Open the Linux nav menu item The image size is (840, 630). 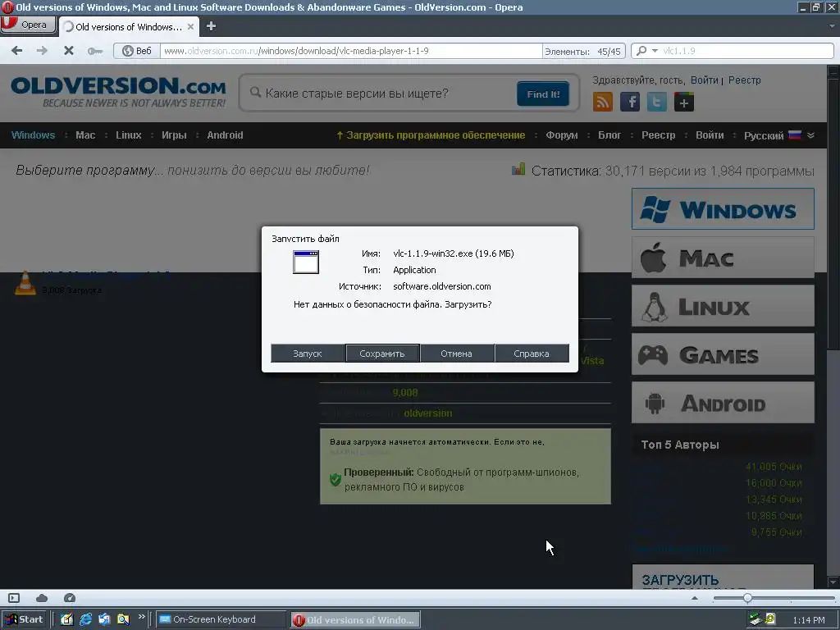[x=129, y=135]
